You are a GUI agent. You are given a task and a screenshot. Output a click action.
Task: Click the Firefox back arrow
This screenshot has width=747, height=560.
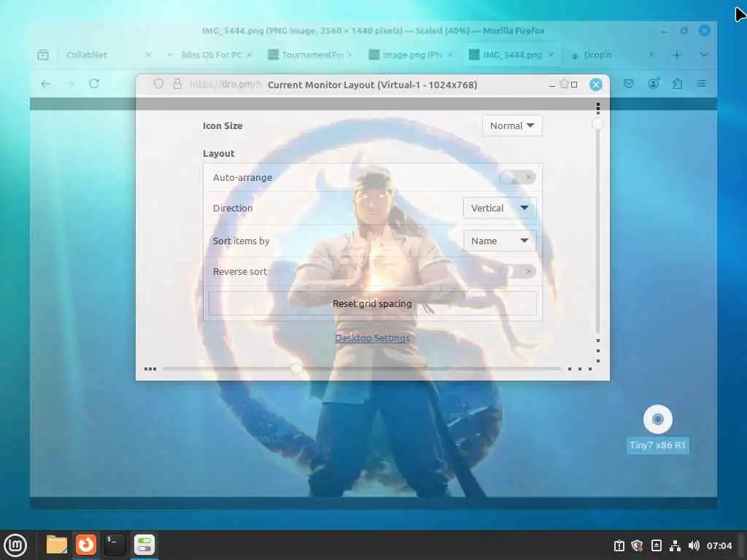tap(46, 84)
